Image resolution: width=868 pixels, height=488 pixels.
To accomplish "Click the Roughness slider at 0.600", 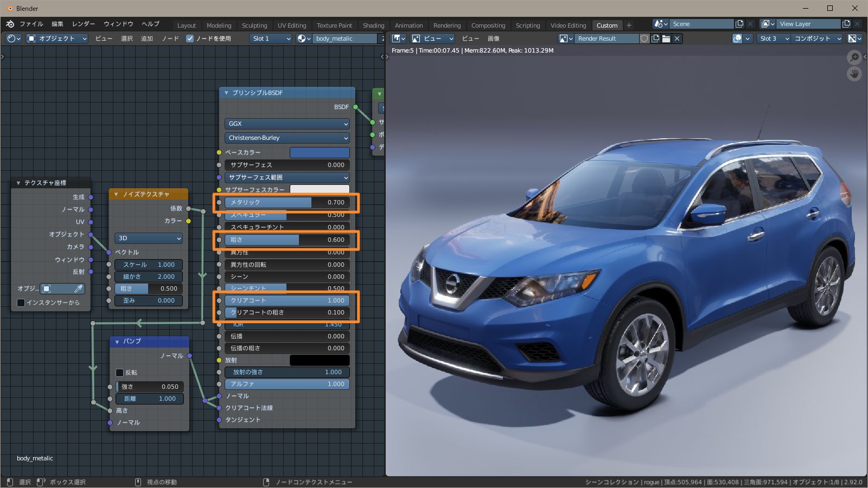I will pyautogui.click(x=287, y=240).
